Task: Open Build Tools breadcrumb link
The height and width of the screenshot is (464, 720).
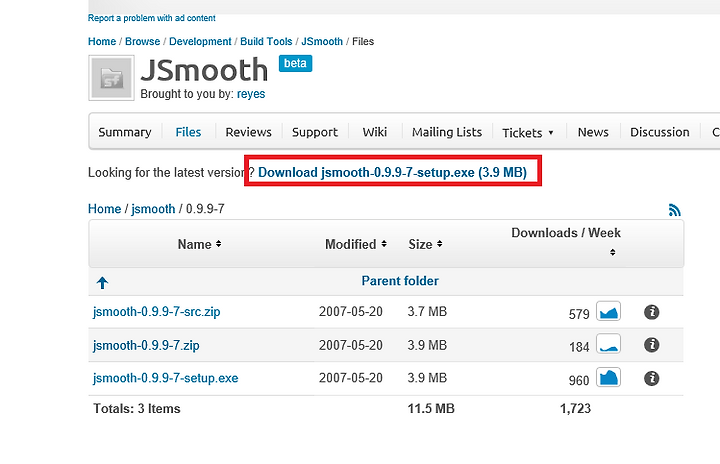Action: pos(266,41)
